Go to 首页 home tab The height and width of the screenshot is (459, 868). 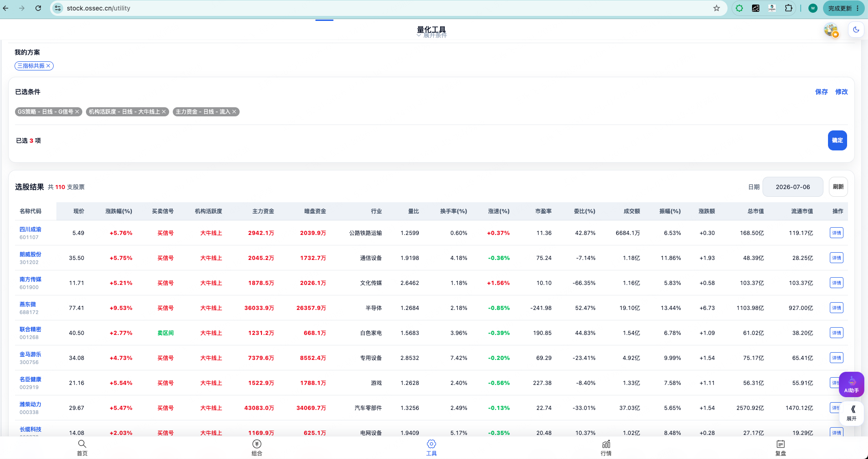click(x=82, y=448)
